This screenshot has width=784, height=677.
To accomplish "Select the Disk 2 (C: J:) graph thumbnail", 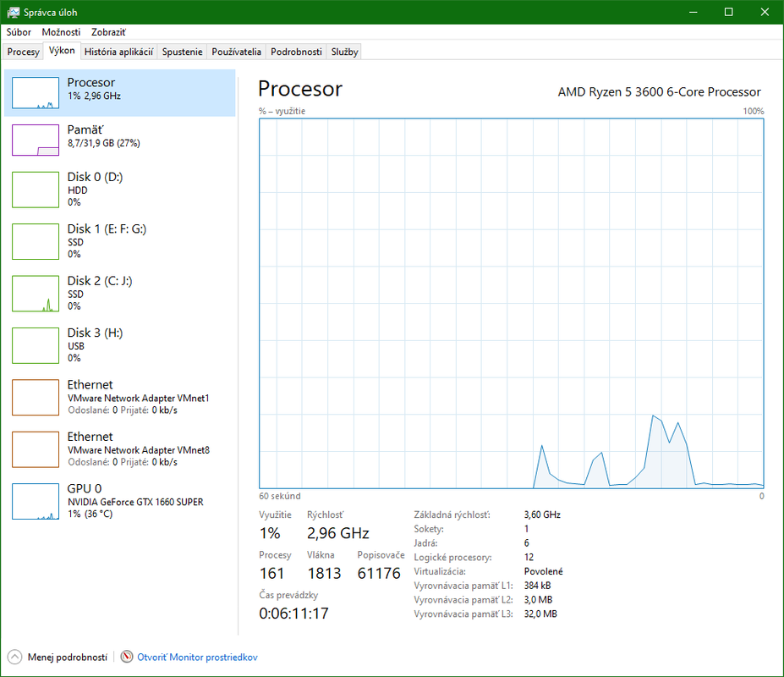I will (36, 294).
